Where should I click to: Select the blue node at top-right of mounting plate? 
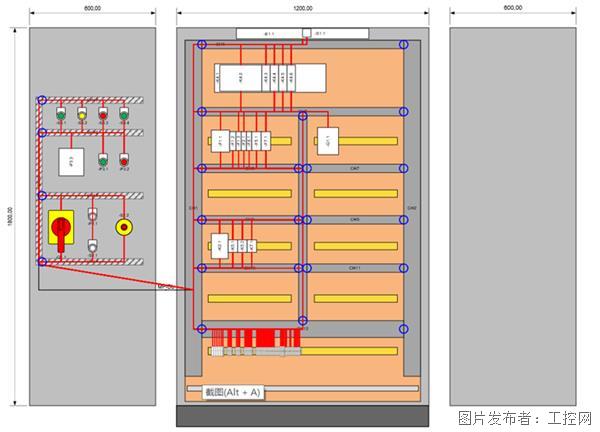tap(404, 45)
